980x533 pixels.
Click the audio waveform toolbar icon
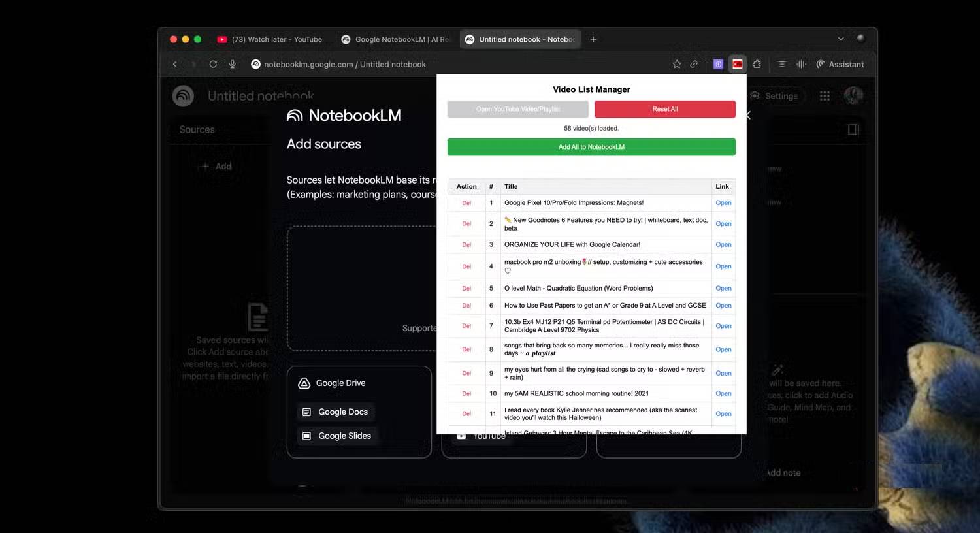pos(802,64)
